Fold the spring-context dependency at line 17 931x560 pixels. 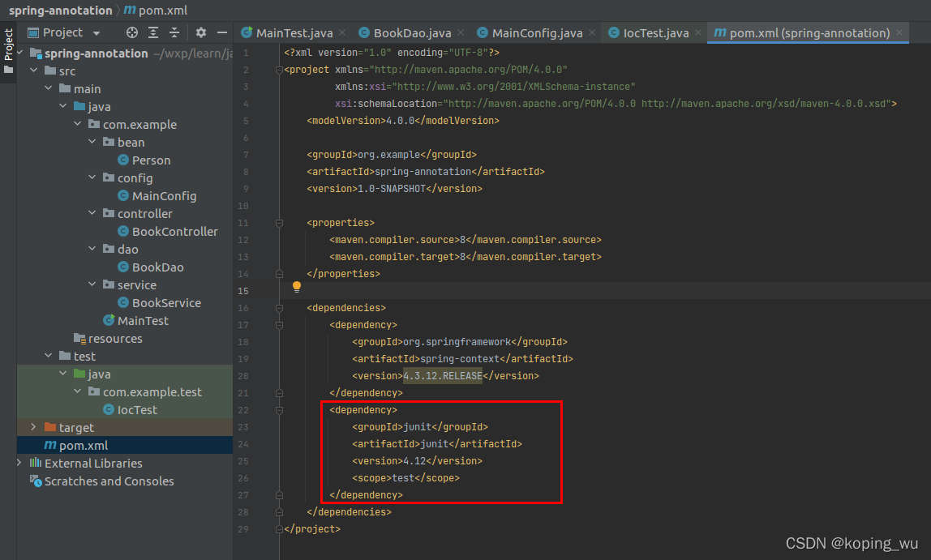click(279, 325)
